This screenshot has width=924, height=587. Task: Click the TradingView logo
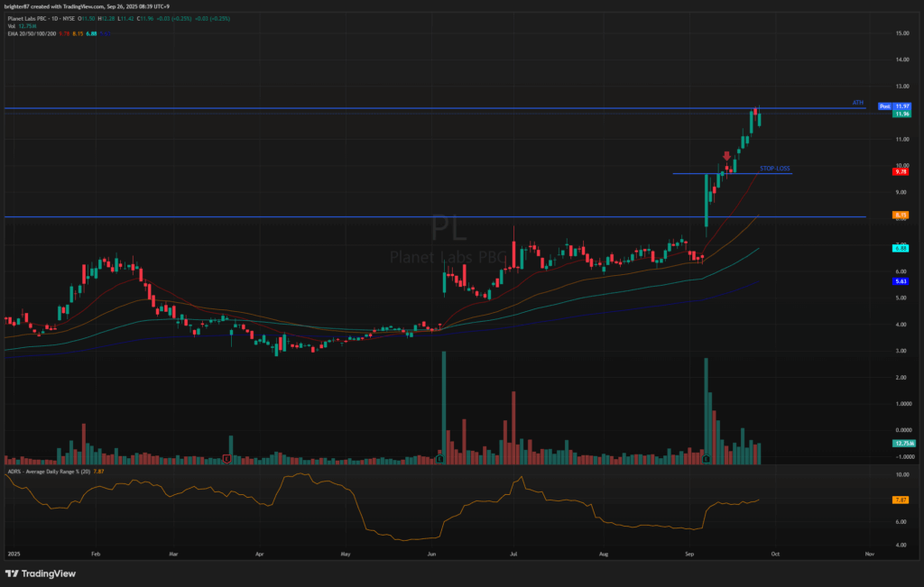coord(41,573)
